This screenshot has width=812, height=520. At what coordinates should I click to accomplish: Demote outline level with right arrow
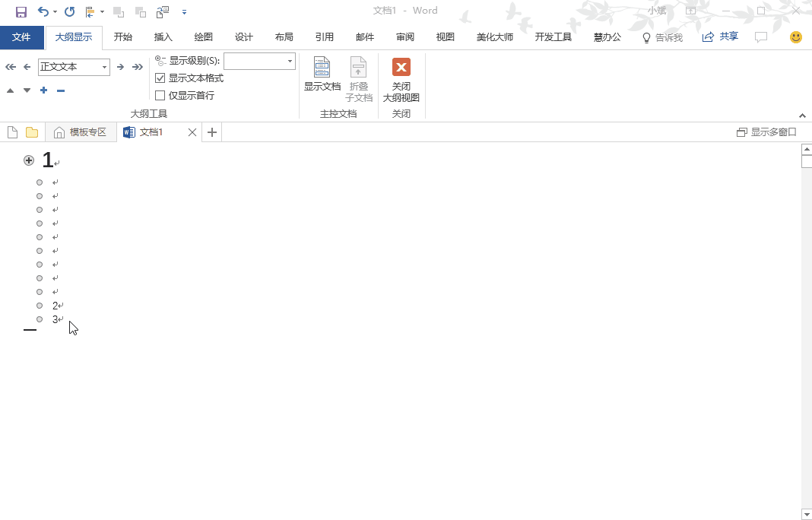pyautogui.click(x=120, y=67)
